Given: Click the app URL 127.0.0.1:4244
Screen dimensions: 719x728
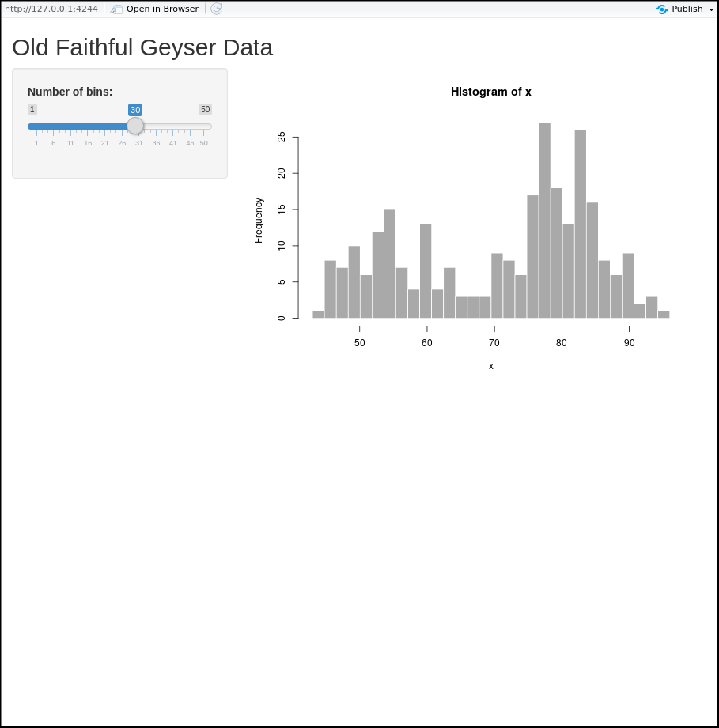Looking at the screenshot, I should point(51,9).
